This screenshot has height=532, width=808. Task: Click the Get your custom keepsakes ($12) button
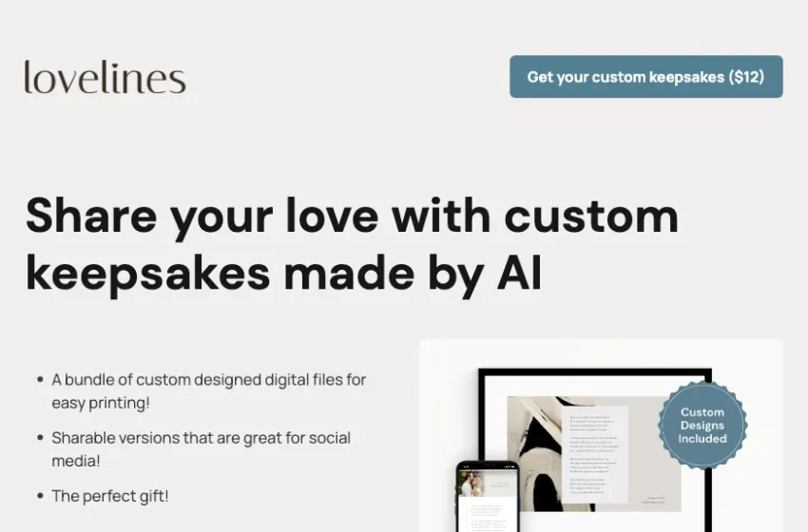click(646, 77)
